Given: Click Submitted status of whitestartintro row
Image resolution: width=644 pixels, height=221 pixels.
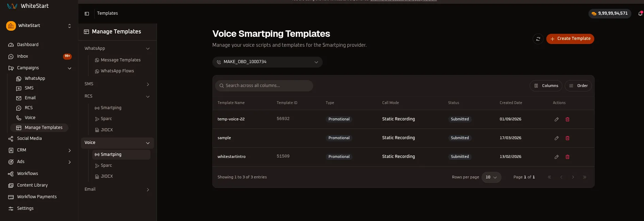Looking at the screenshot, I should [460, 157].
